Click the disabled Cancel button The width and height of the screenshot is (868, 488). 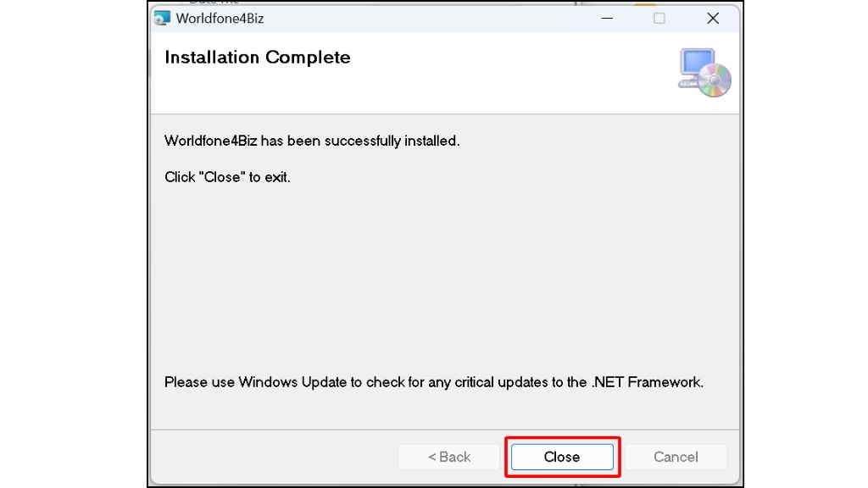point(676,457)
